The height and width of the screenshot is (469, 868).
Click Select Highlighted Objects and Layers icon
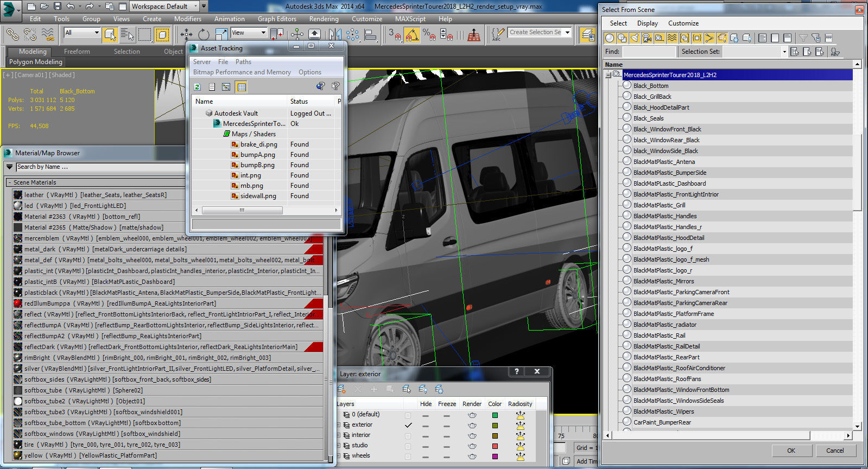407,389
